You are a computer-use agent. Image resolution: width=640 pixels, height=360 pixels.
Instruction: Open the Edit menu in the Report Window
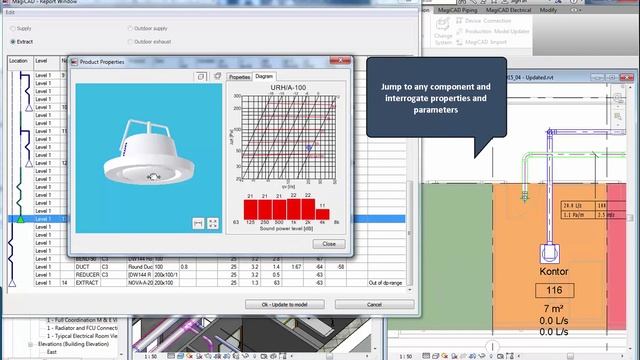pos(10,12)
